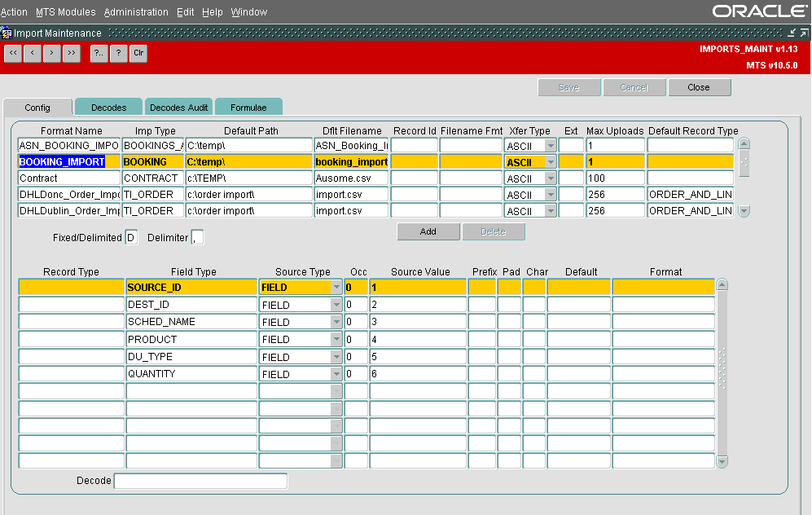Open the Help menu
Image resolution: width=812 pixels, height=515 pixels.
[x=213, y=12]
